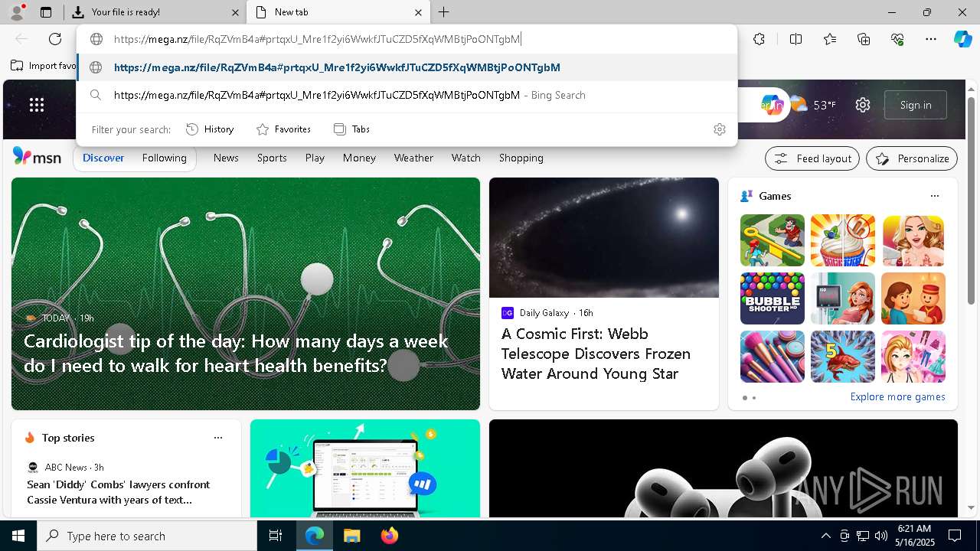The width and height of the screenshot is (980, 551).
Task: Launch the cupcake game thumbnail
Action: click(842, 240)
